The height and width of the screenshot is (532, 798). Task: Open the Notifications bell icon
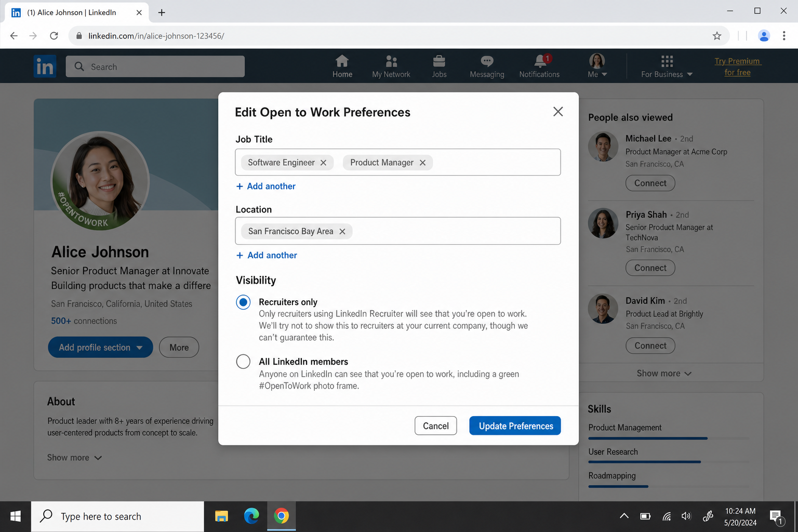pyautogui.click(x=539, y=66)
